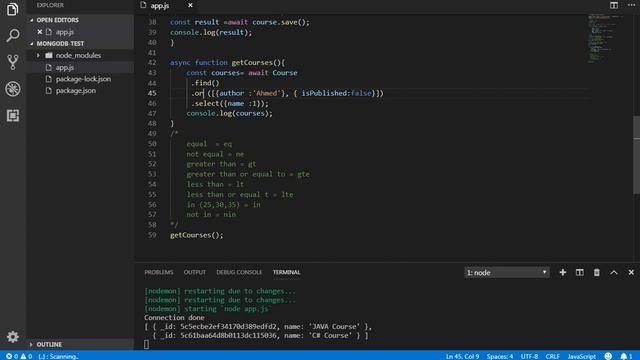Open notifications bell in status bar
The image size is (640, 360).
coord(626,356)
